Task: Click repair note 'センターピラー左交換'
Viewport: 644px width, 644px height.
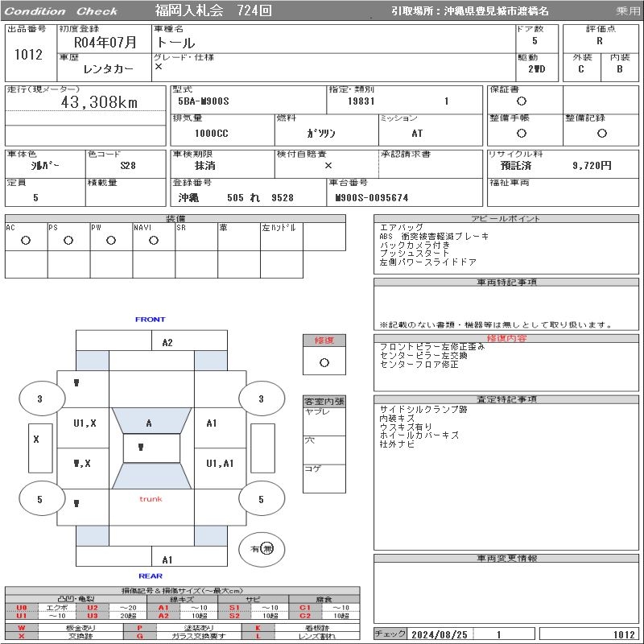Action: pyautogui.click(x=423, y=356)
